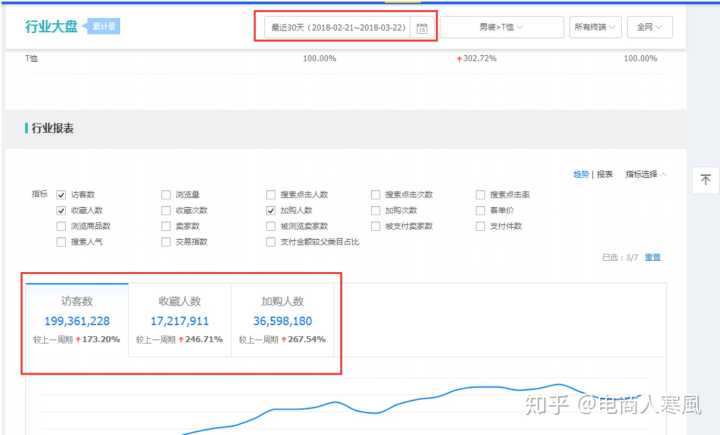Uncheck the 加购人数 indicator checkbox
Viewport: 720px width, 435px height.
click(270, 211)
